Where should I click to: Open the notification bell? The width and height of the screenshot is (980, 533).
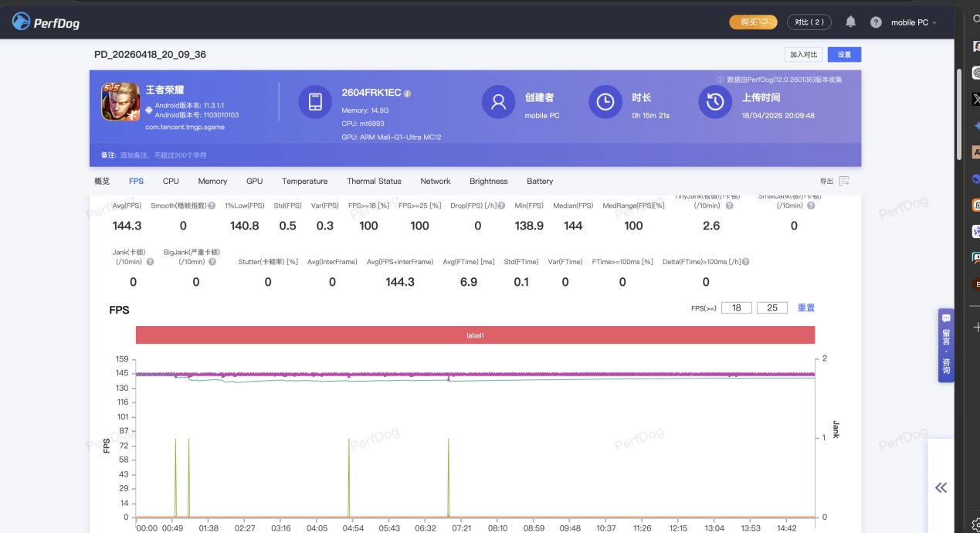click(x=850, y=22)
